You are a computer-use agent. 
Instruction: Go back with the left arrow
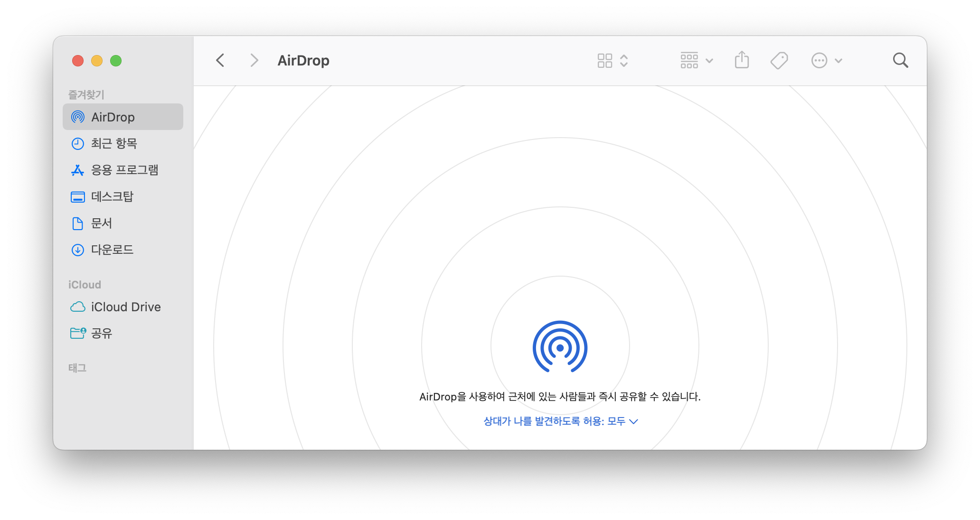click(x=220, y=61)
